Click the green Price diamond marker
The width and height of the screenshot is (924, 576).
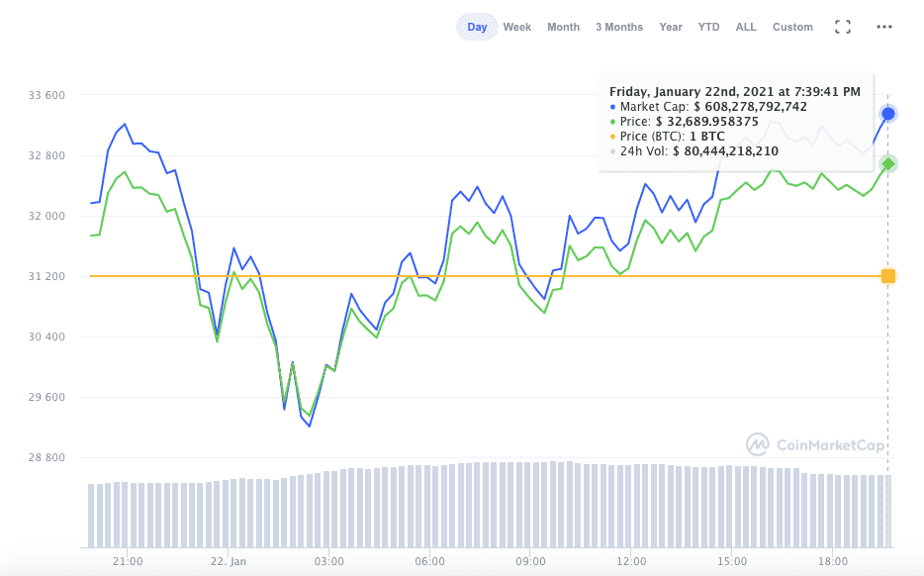coord(888,164)
